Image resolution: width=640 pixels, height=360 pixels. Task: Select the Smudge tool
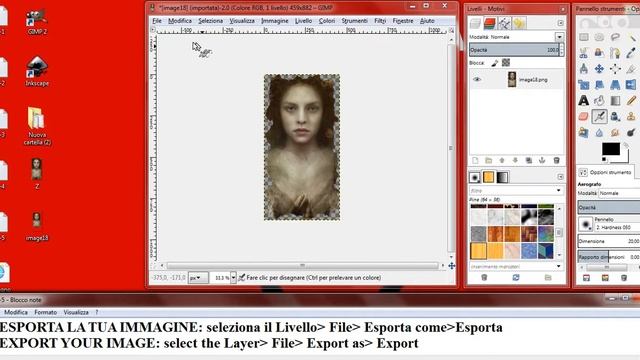coord(615,132)
